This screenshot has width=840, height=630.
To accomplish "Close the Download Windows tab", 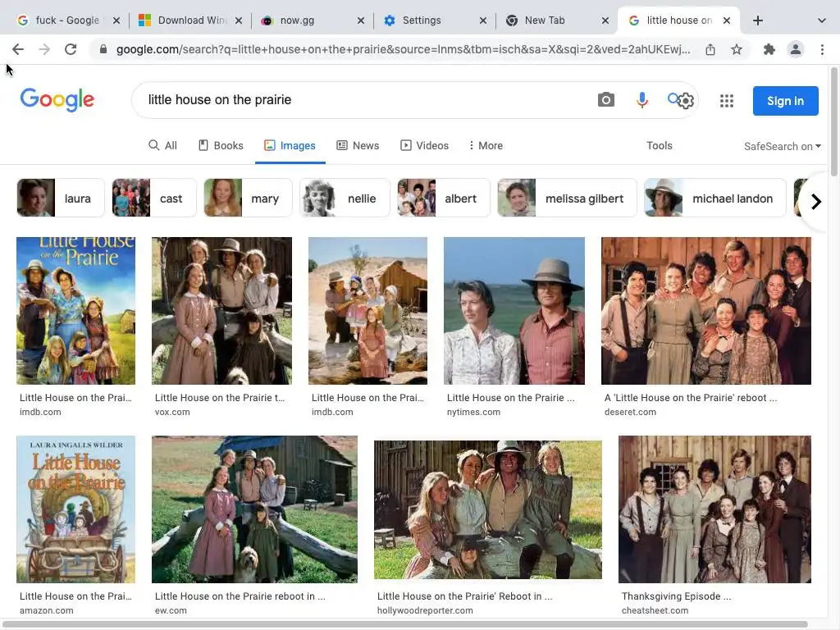I will 239,21.
